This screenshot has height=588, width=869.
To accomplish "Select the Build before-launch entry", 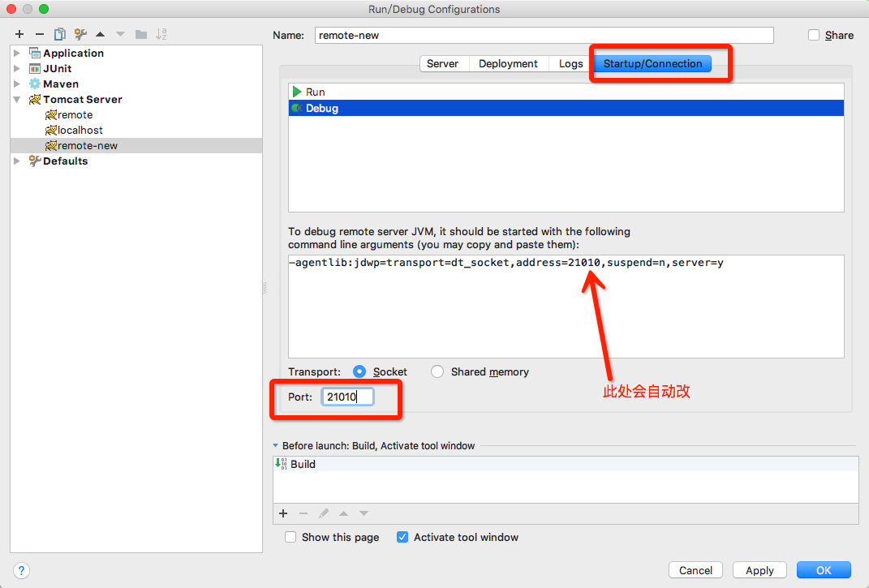I will (566, 464).
